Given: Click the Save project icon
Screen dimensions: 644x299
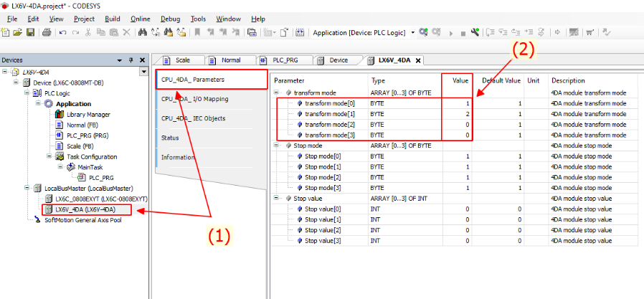Looking at the screenshot, I should 30,32.
